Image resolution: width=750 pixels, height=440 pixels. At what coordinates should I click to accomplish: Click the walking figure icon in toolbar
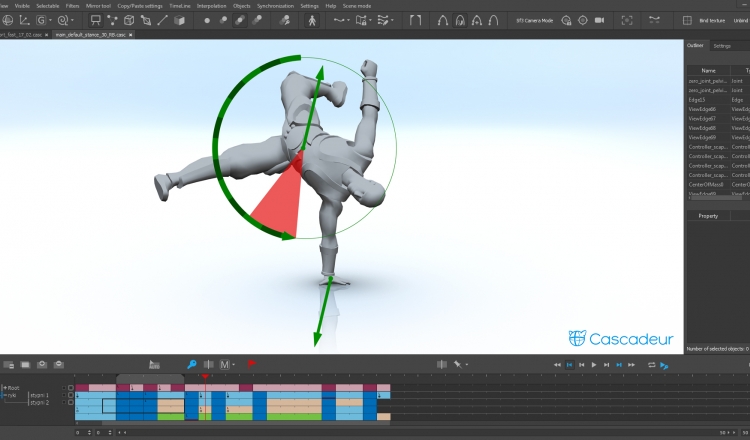[x=313, y=20]
